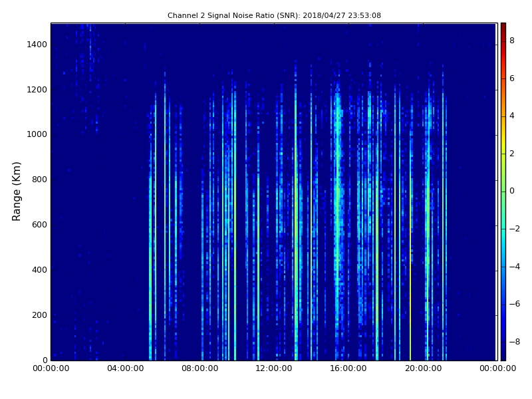Click the colorbar tick label −6
Image resolution: width=532 pixels, height=399 pixels.
pos(515,304)
